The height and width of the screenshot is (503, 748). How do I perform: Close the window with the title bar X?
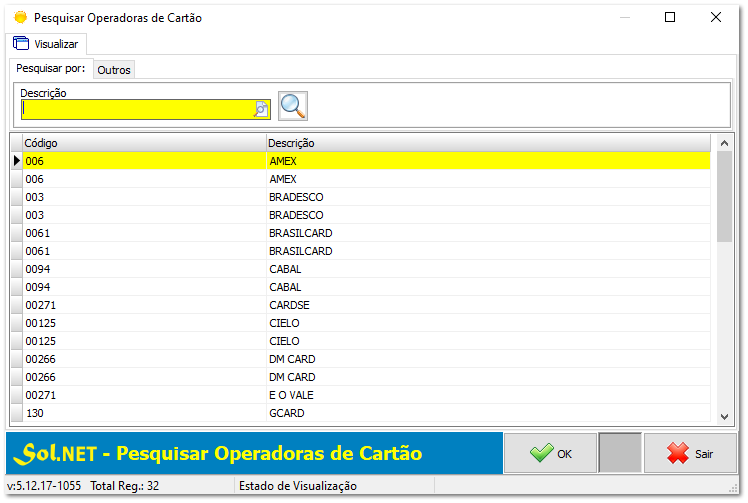point(716,17)
